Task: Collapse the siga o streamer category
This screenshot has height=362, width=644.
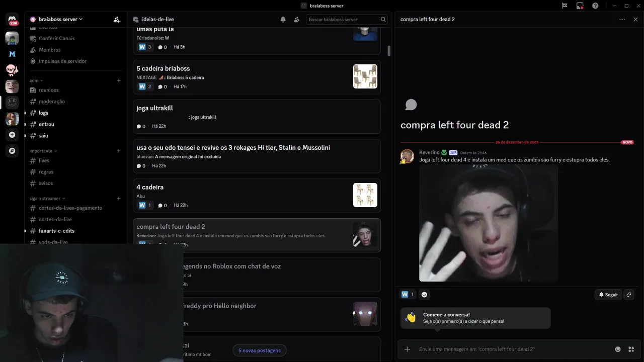Action: tap(47, 199)
